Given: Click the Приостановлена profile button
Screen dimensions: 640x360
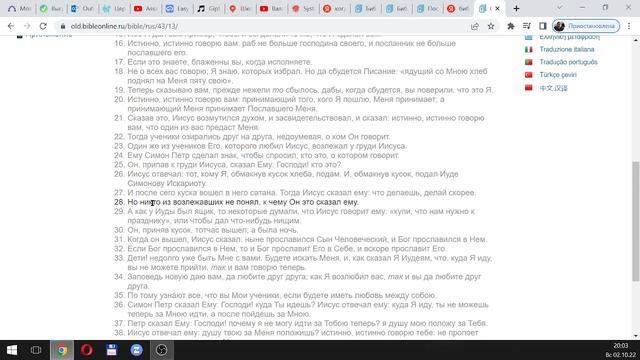Looking at the screenshot, I should [x=586, y=26].
